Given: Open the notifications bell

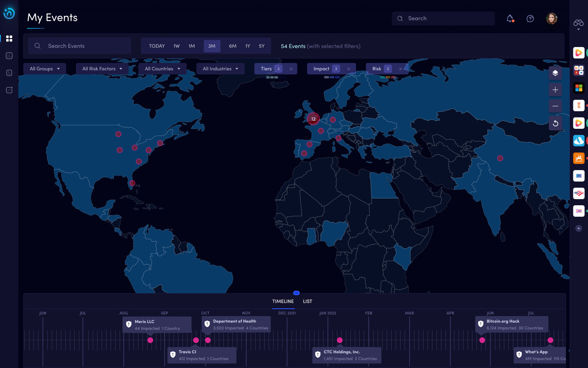Looking at the screenshot, I should pos(510,18).
